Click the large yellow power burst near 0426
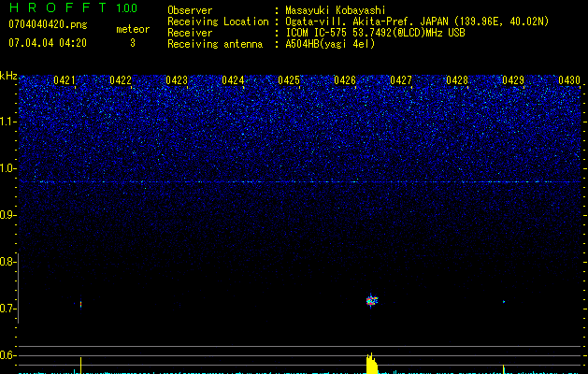This screenshot has width=588, height=374. 372,364
